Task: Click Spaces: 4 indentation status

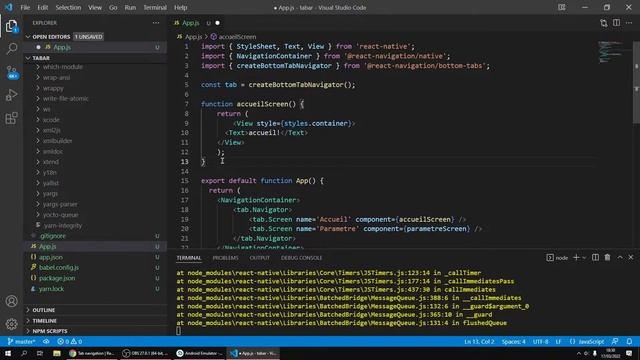Action: (513, 342)
